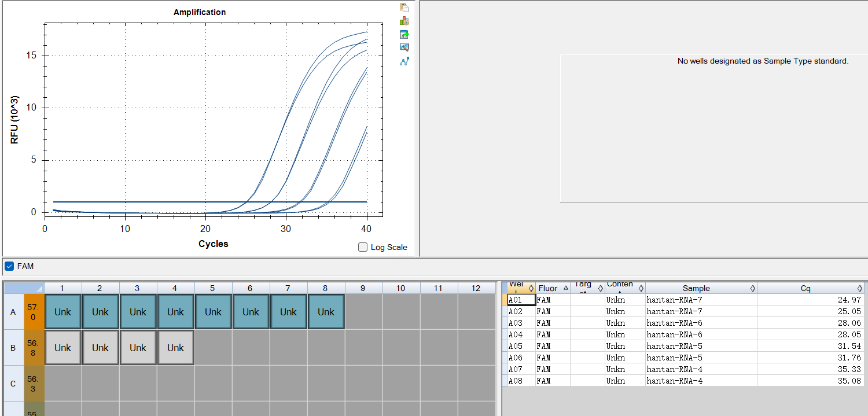Sort table by Content column
Image resolution: width=868 pixels, height=416 pixels.
626,288
